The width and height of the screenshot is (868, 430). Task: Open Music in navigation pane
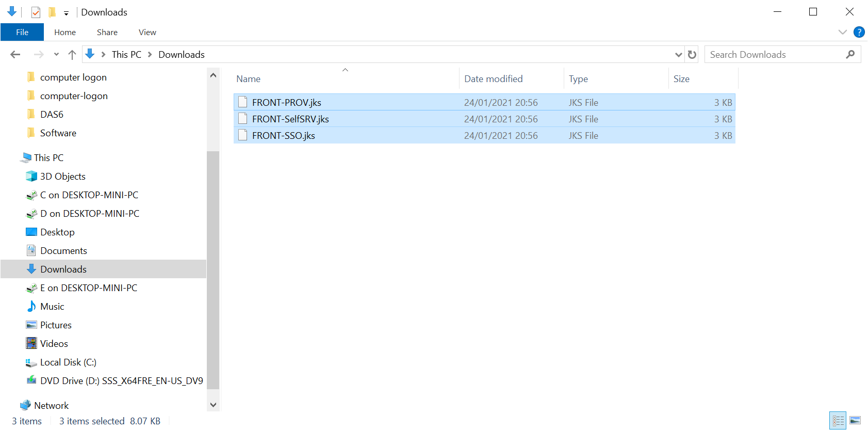point(52,306)
